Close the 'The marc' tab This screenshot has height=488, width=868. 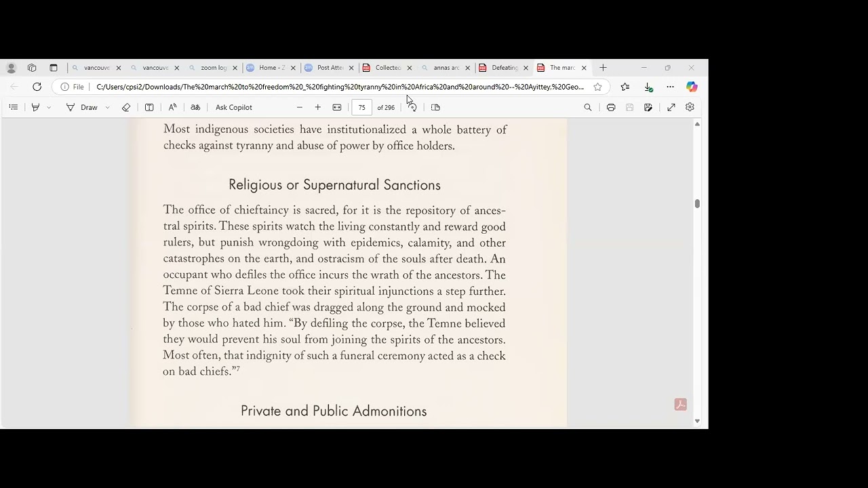584,68
